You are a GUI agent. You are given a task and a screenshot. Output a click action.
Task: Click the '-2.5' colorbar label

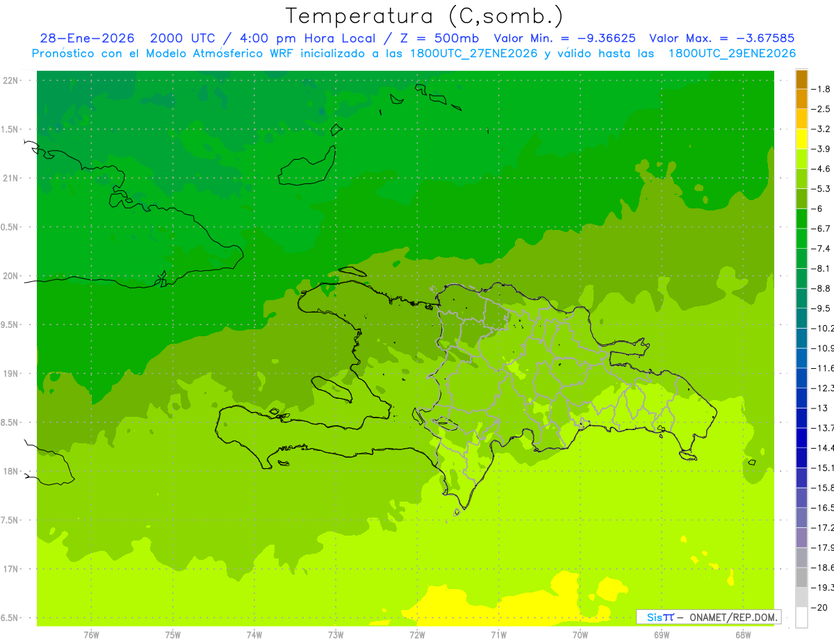click(x=821, y=109)
